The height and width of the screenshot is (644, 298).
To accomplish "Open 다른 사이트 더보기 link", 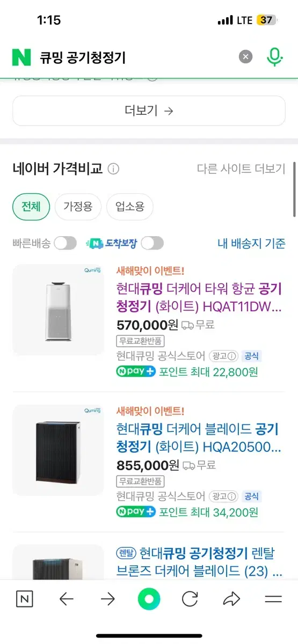I will [241, 169].
